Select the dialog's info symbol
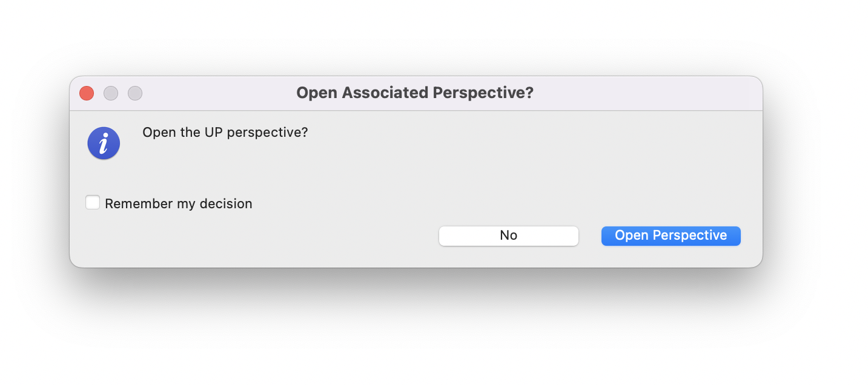Screen dimensions: 868x385 point(104,143)
